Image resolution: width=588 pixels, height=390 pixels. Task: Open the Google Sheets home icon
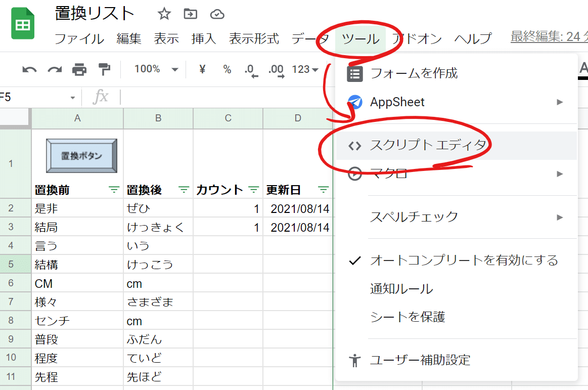[23, 23]
